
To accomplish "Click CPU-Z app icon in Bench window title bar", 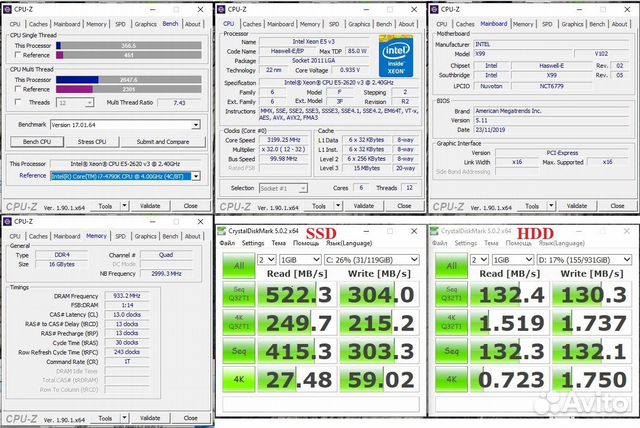I will [7, 9].
